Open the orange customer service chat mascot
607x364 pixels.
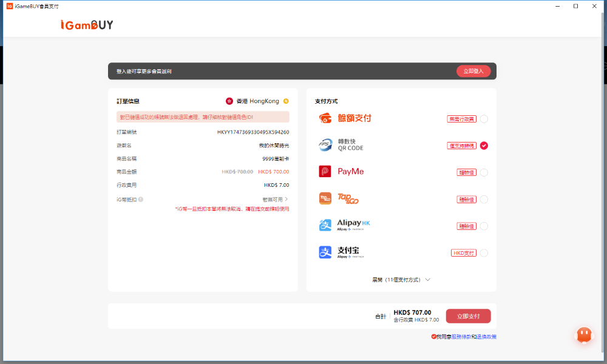click(x=583, y=335)
